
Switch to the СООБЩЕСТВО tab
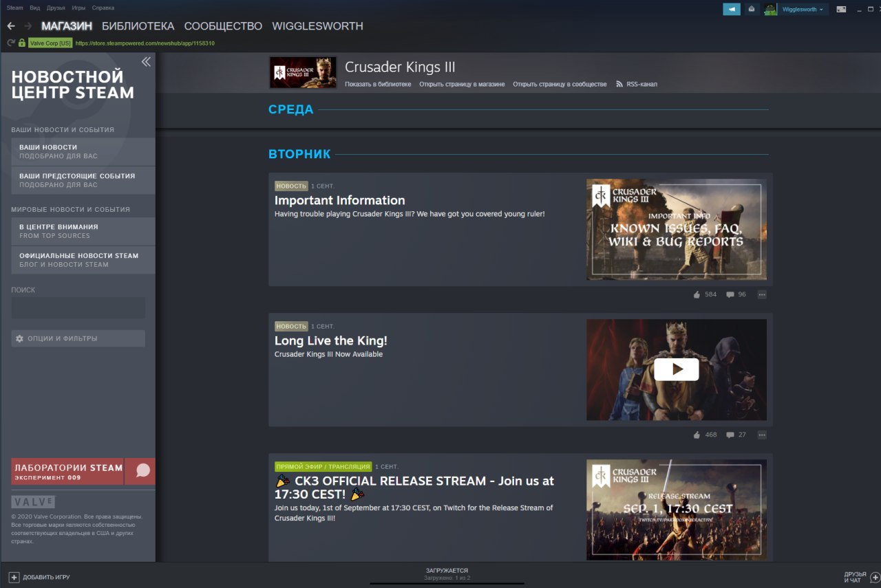[x=223, y=26]
